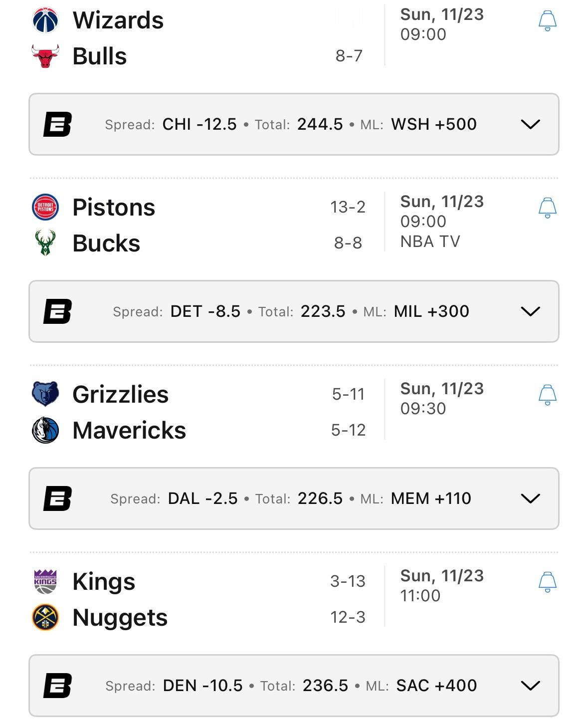Expand odds chevron for DET -8.5
This screenshot has width=588, height=725.
coord(530,311)
